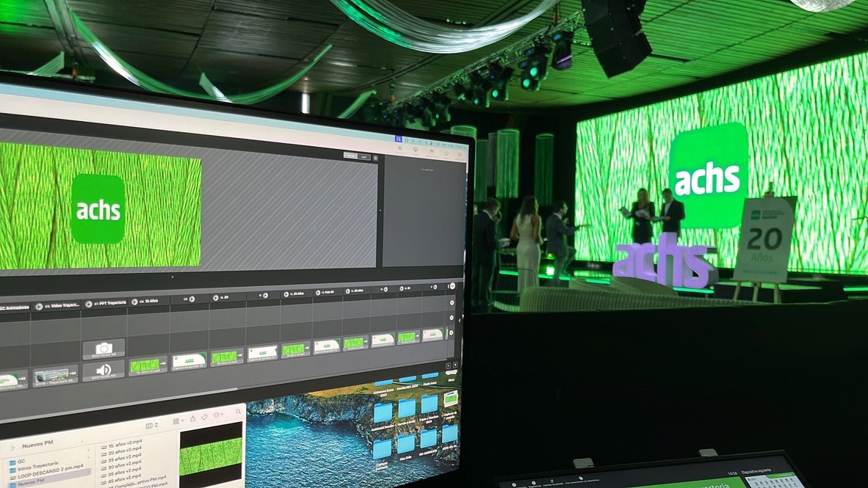Click the highlighted blue menu bar status icon
Screen dimensions: 868x488
pyautogui.click(x=398, y=138)
